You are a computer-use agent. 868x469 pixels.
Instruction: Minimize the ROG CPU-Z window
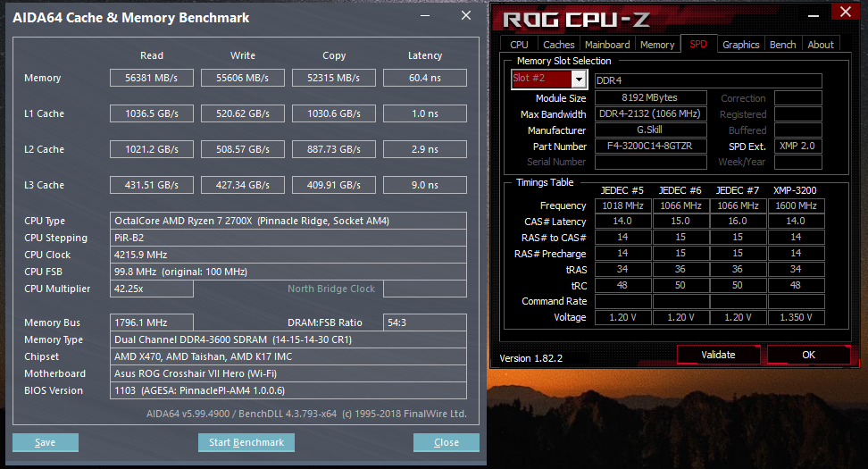[x=814, y=15]
